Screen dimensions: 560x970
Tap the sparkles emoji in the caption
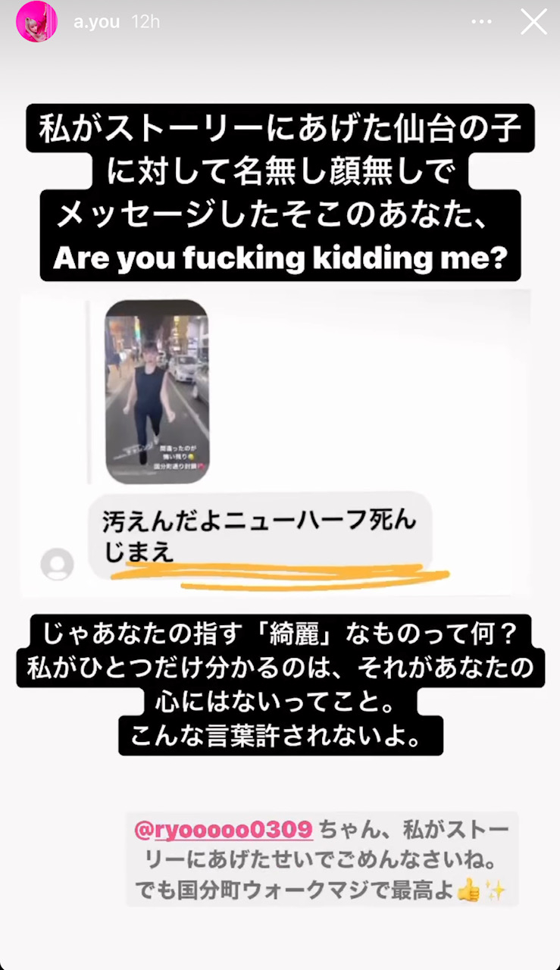point(496,891)
